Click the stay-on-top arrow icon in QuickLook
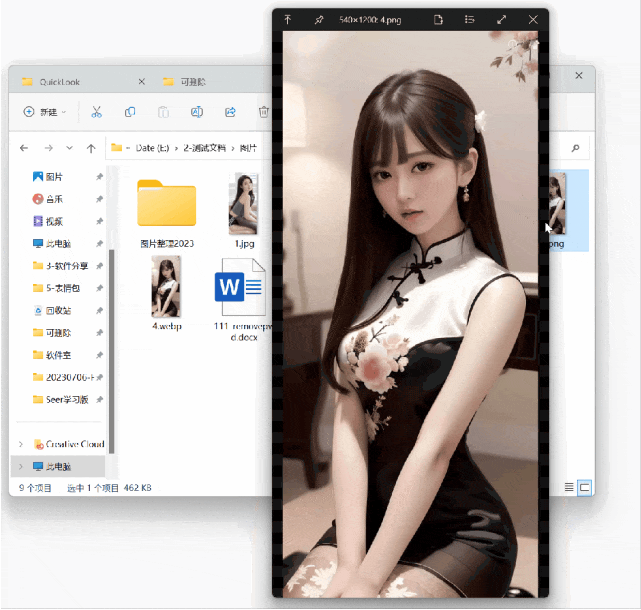Viewport: 641px width, 610px height. tap(288, 20)
